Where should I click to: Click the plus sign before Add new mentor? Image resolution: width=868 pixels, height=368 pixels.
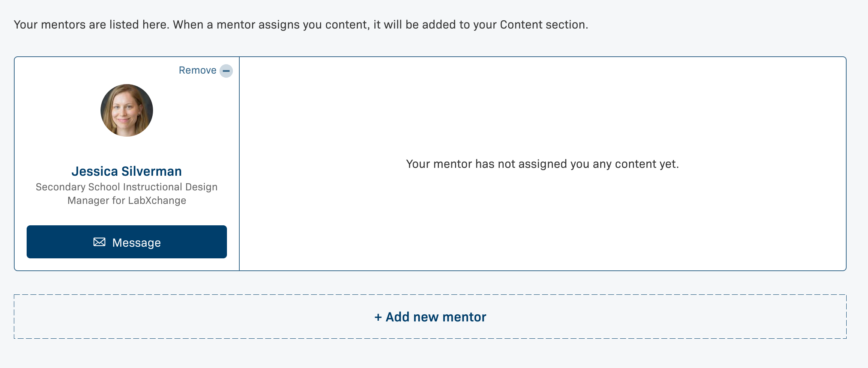pyautogui.click(x=378, y=317)
